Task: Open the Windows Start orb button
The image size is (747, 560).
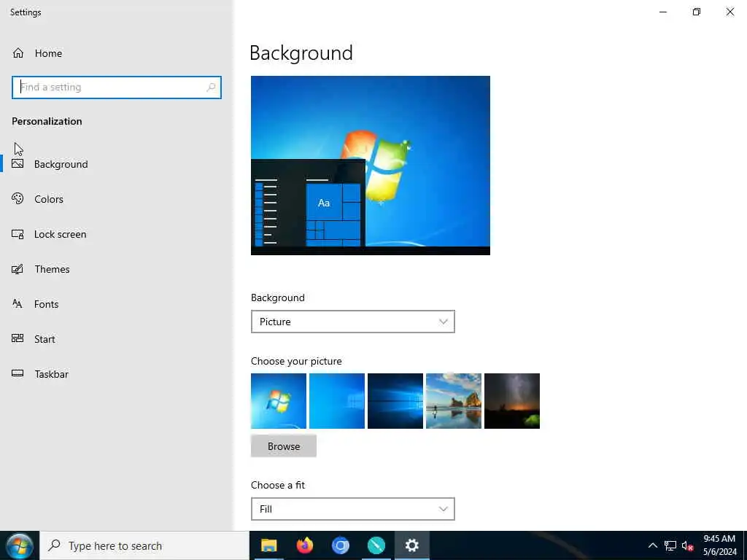Action: [20, 545]
